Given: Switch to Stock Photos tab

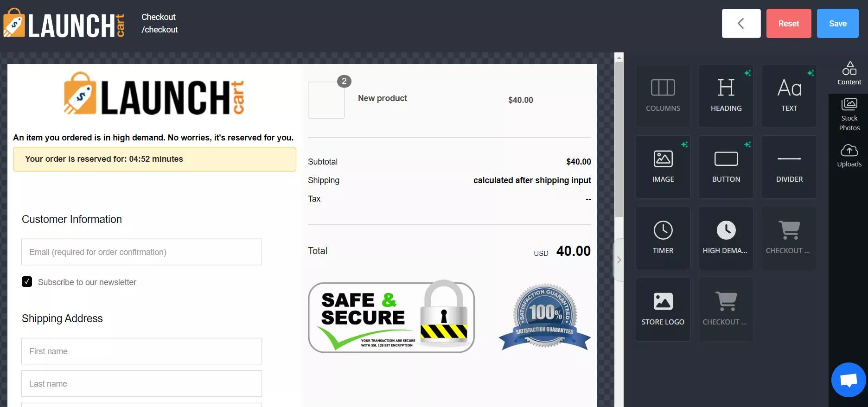Looking at the screenshot, I should click(x=849, y=115).
